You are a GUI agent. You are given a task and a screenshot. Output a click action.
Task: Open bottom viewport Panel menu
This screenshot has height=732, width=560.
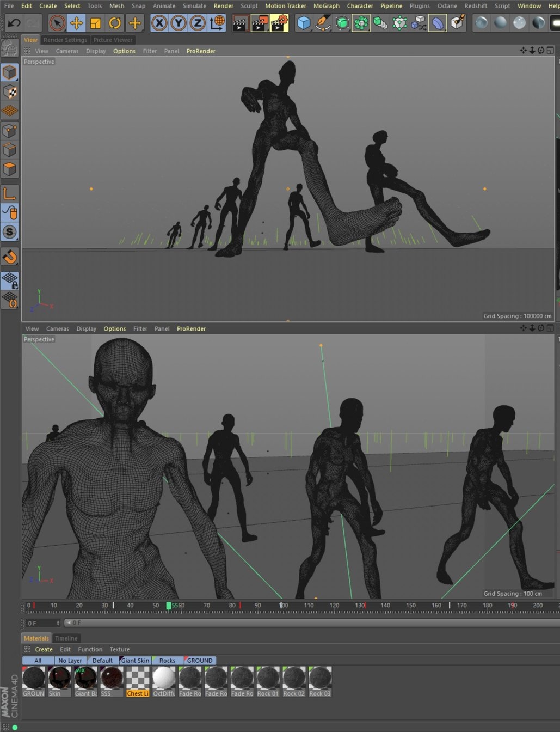[x=162, y=329]
